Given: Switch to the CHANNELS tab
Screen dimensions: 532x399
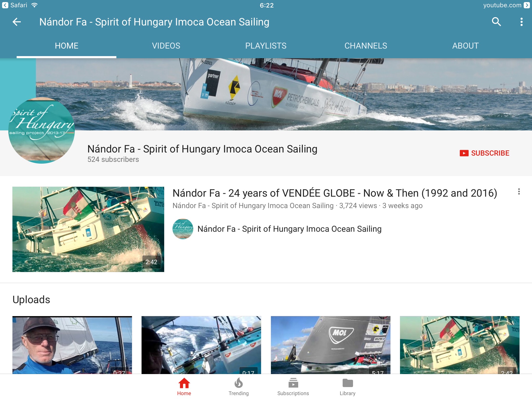Looking at the screenshot, I should click(x=366, y=46).
